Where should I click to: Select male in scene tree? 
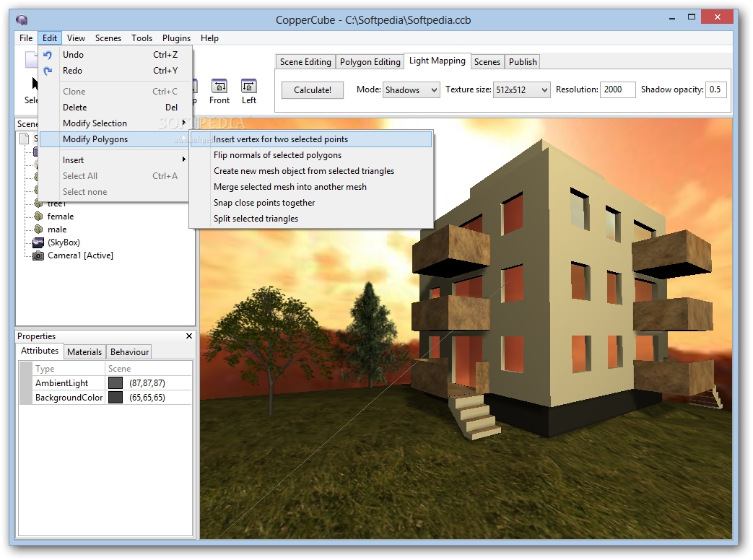point(57,229)
